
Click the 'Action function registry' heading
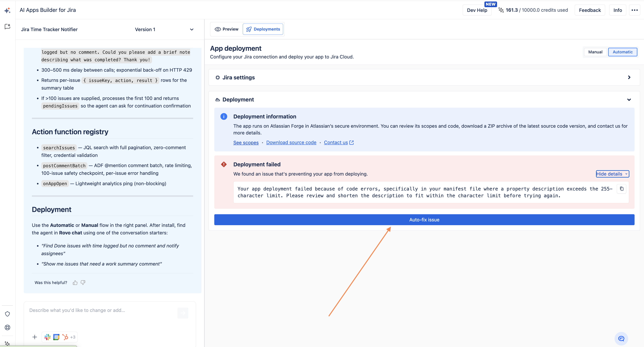[70, 132]
